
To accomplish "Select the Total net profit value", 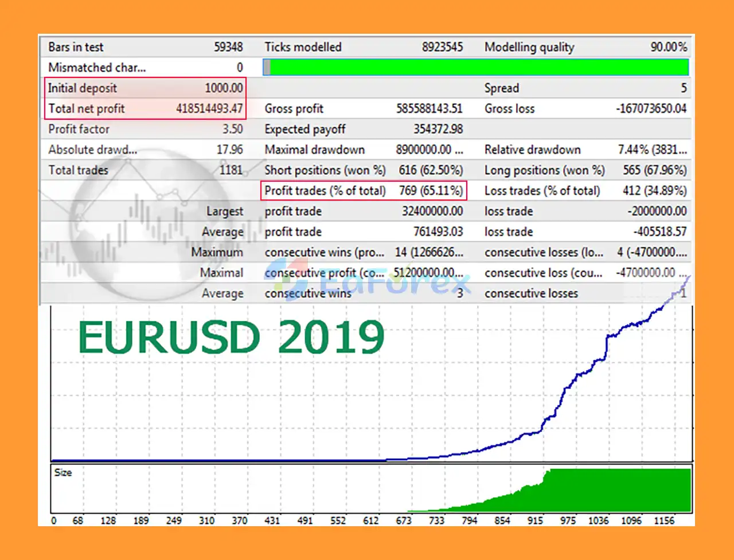I will point(209,108).
